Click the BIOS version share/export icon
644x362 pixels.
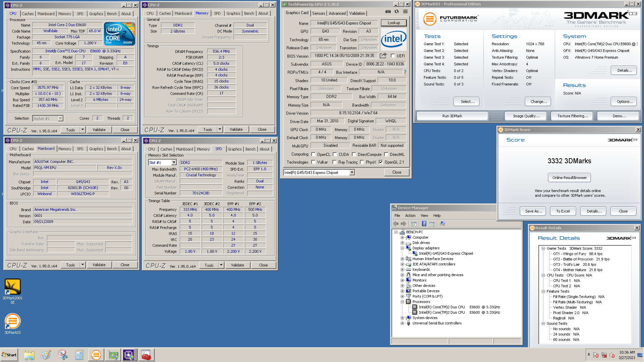[x=383, y=56]
